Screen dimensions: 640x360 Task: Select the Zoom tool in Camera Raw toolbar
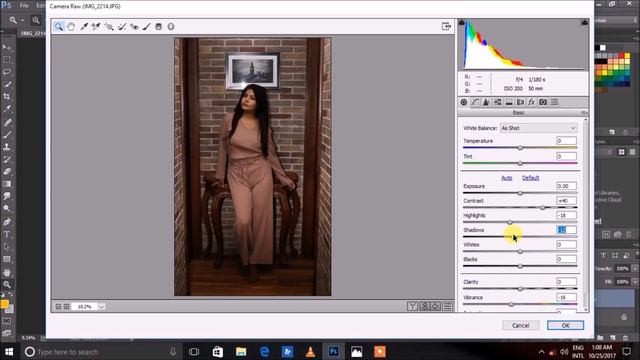59,27
